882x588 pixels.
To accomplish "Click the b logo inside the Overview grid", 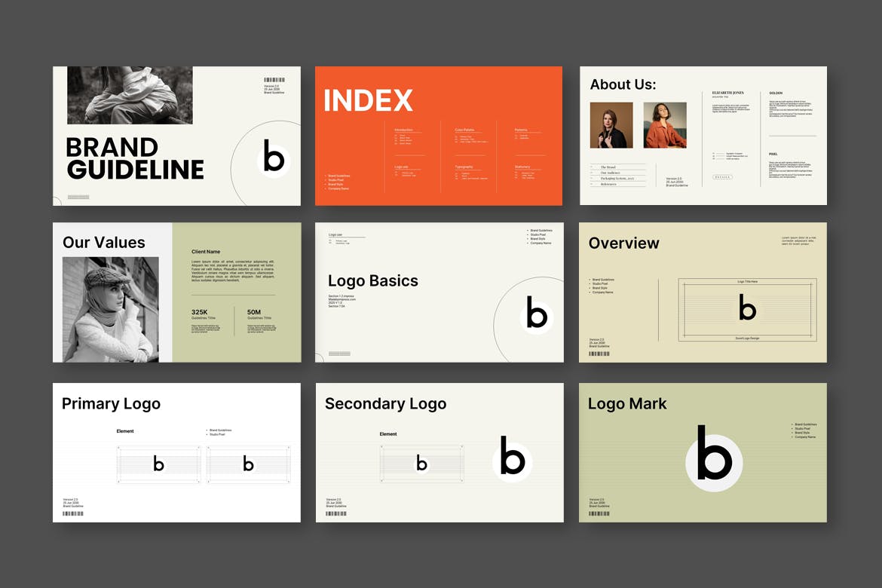I will pos(746,308).
